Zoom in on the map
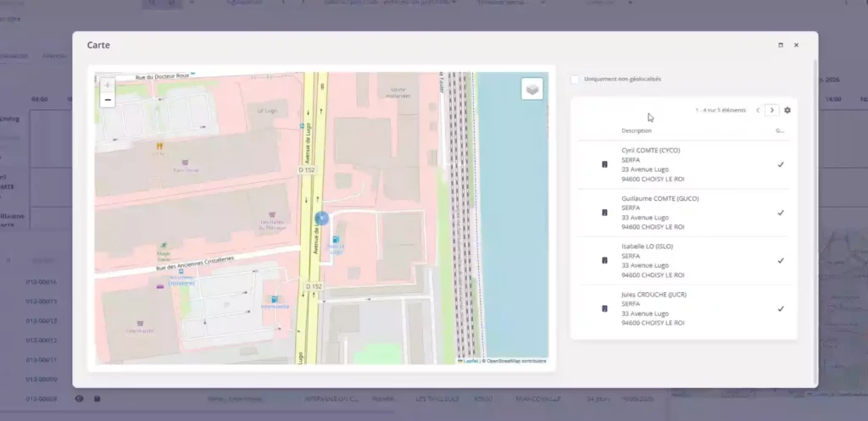The width and height of the screenshot is (868, 421). (x=108, y=86)
